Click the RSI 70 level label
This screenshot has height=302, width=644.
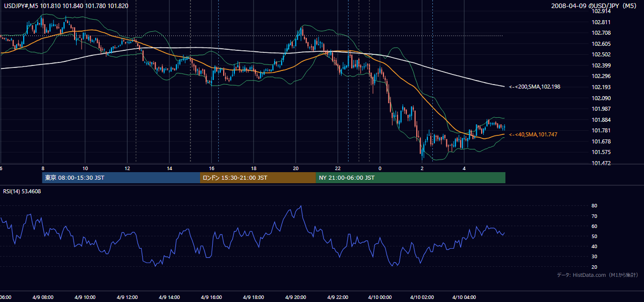(595, 216)
